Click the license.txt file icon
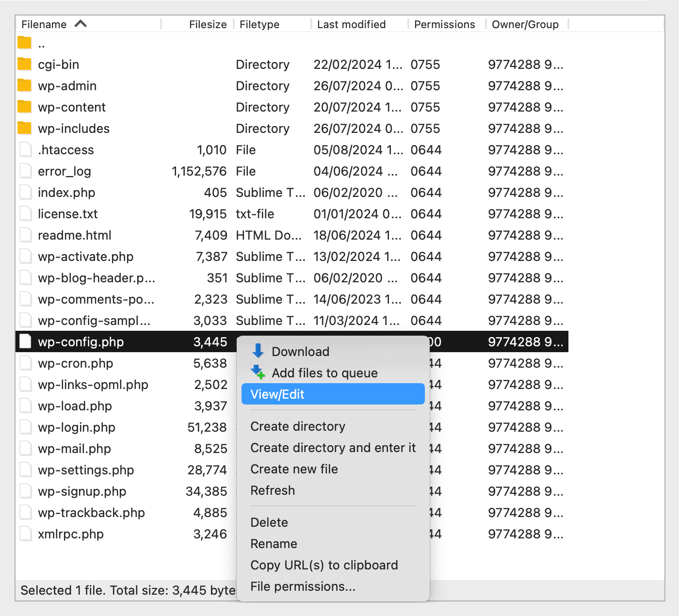This screenshot has height=616, width=679. click(25, 213)
